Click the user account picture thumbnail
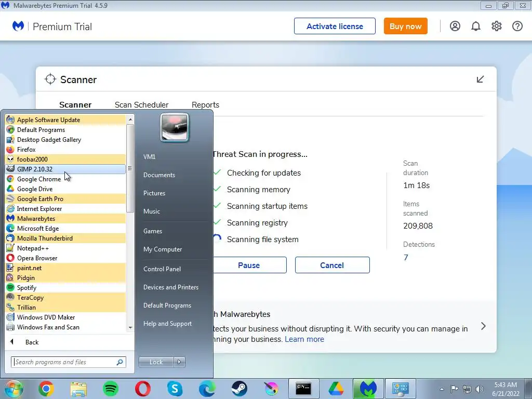The height and width of the screenshot is (399, 532). (175, 127)
